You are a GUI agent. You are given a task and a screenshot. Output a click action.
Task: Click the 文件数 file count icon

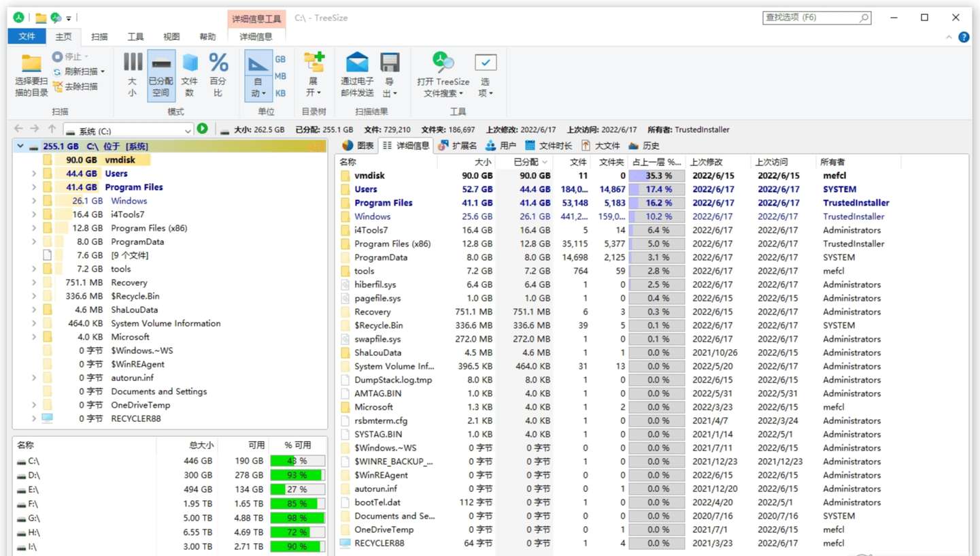tap(190, 63)
